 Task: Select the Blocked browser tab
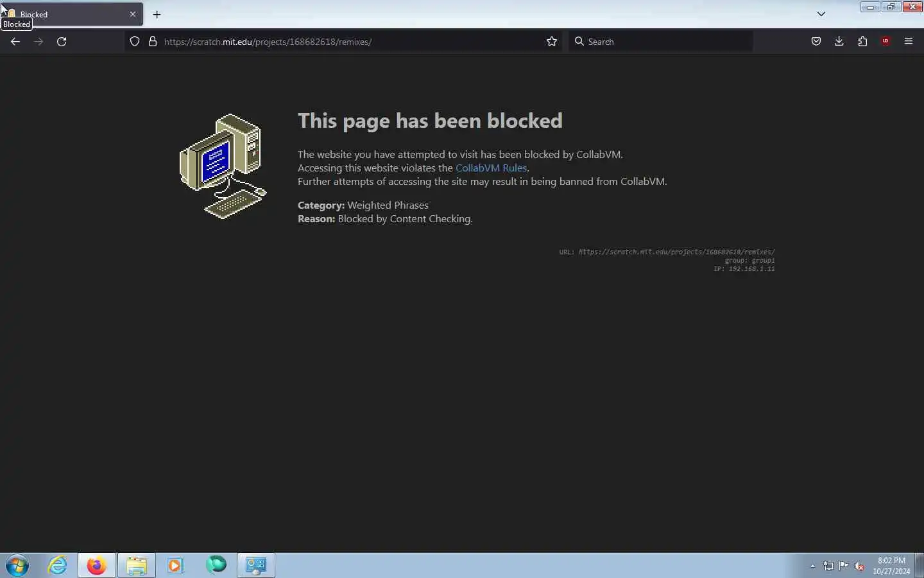point(72,14)
